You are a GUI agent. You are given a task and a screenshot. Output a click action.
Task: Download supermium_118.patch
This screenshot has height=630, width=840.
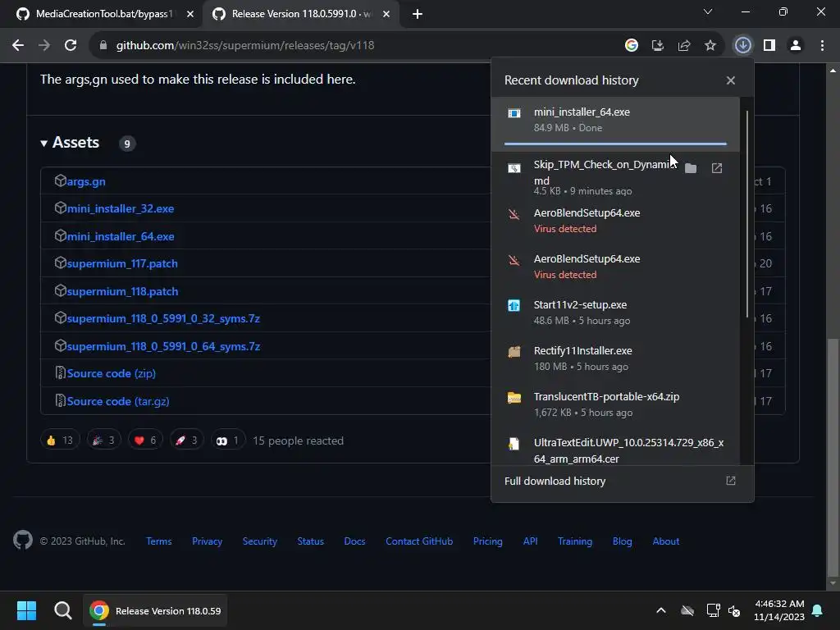pyautogui.click(x=122, y=291)
